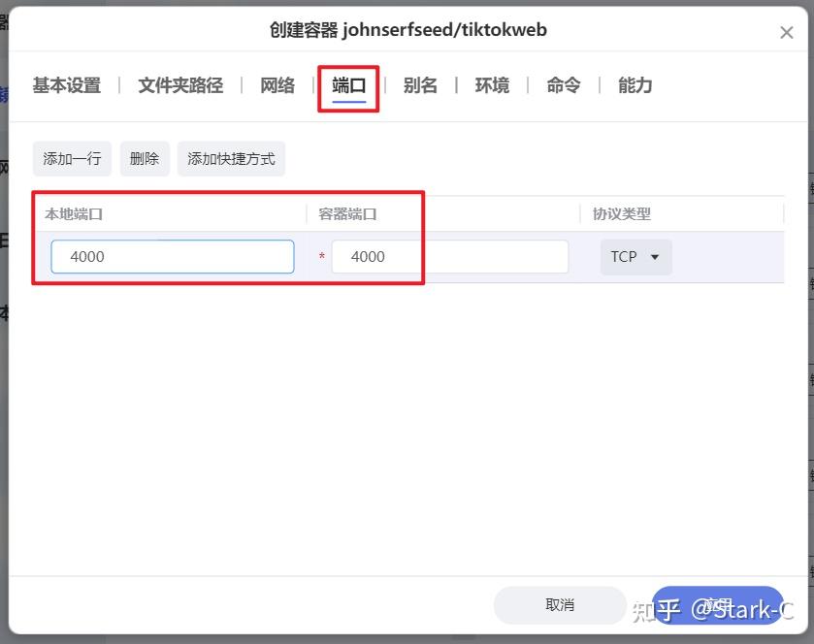Image resolution: width=814 pixels, height=644 pixels.
Task: Expand the TCP protocol dropdown
Action: (635, 257)
